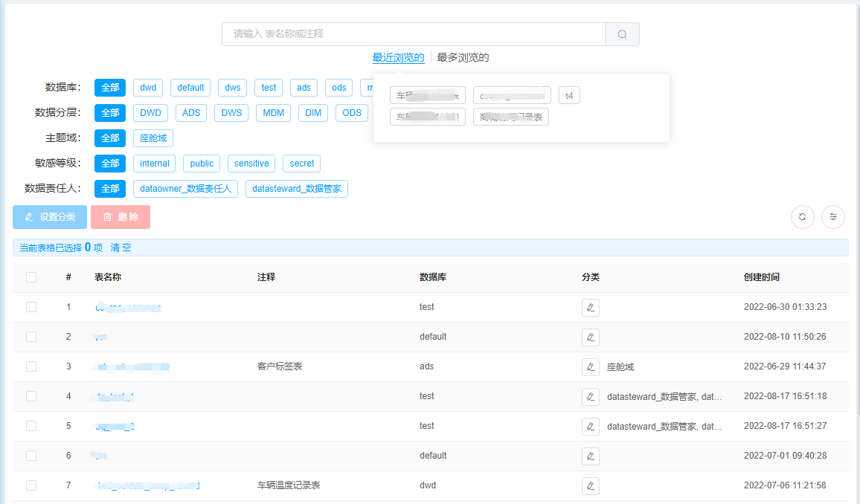Viewport: 860px width, 504px height.
Task: Click the 清空 selection link
Action: 121,248
